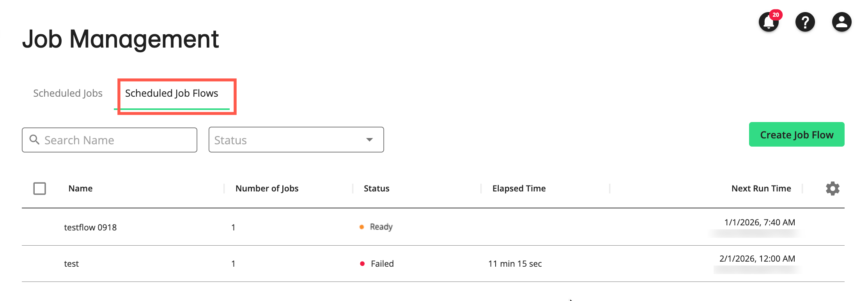Click the red notification count badge
This screenshot has width=868, height=301.
pos(776,15)
